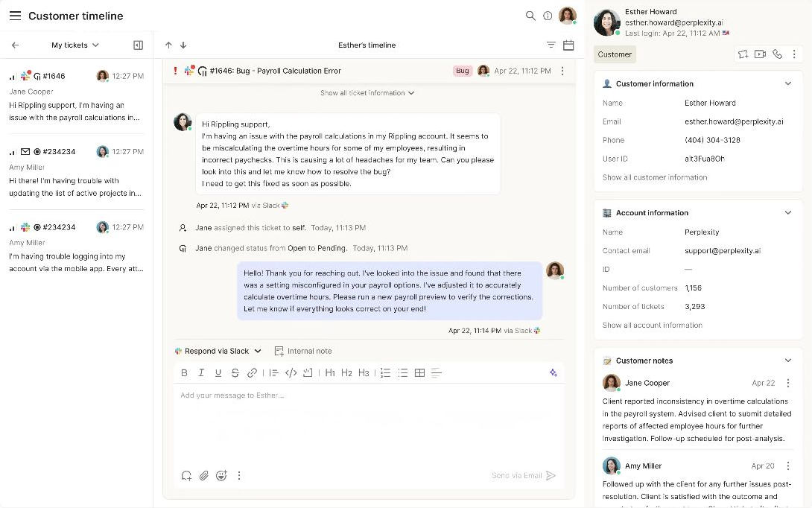Select the Customer tab
The image size is (812, 508).
615,54
